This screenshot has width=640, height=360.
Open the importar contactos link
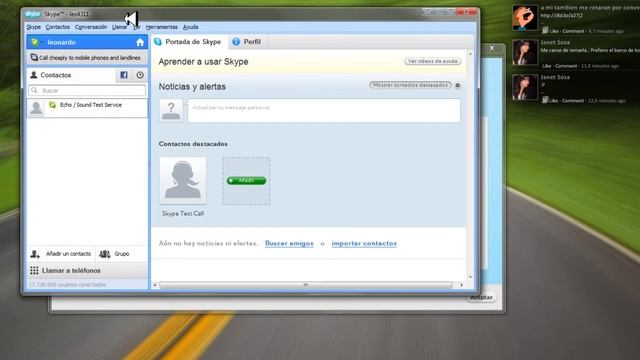click(364, 243)
